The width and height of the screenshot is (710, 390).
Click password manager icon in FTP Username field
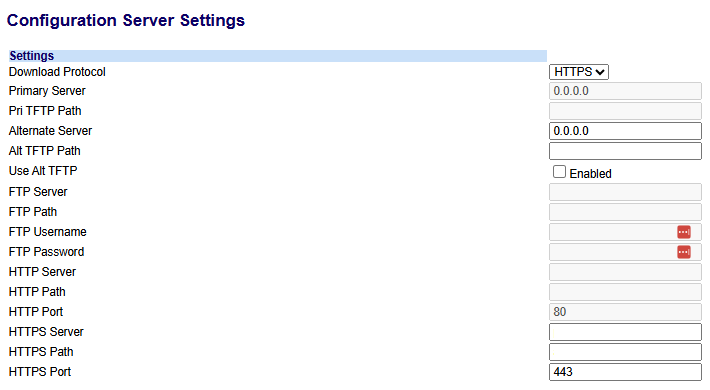[684, 232]
